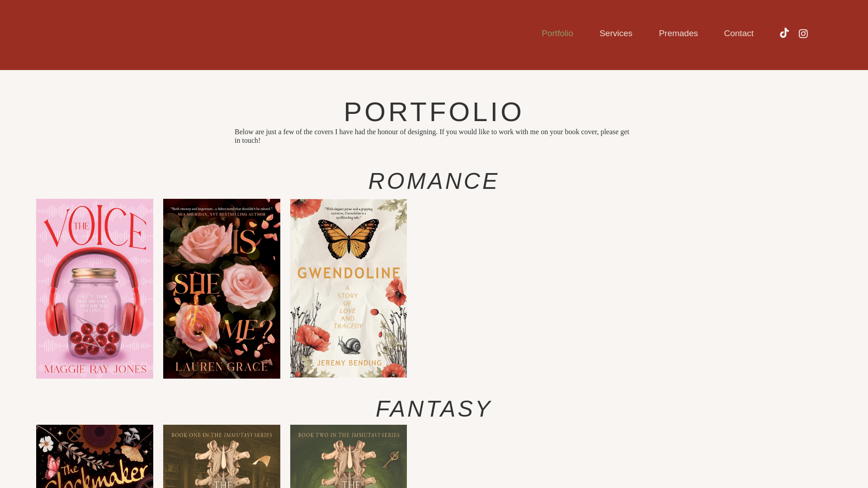The width and height of the screenshot is (868, 488).
Task: Open Immutavi Book One cover
Action: tap(222, 456)
